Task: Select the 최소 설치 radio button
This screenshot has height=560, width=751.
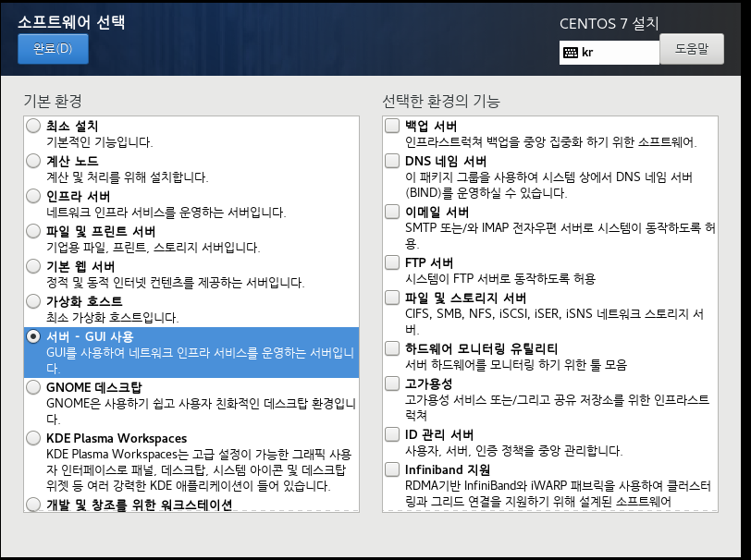Action: (33, 126)
